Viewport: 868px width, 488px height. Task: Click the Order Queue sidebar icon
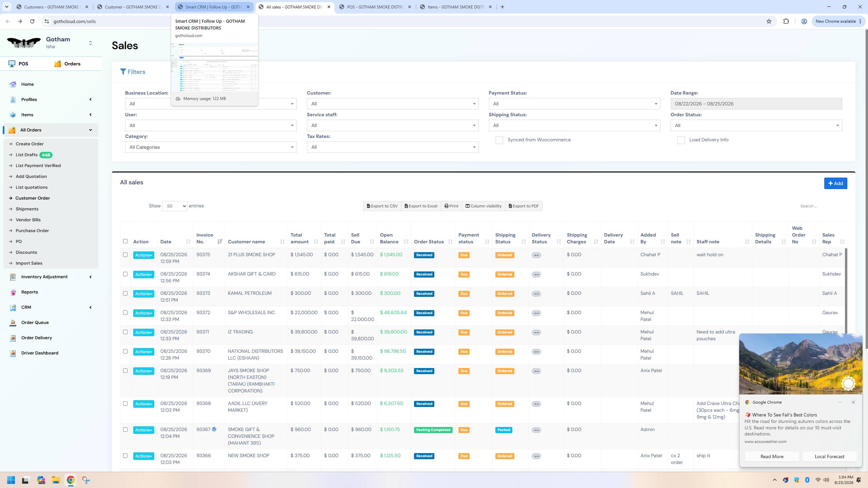point(13,323)
